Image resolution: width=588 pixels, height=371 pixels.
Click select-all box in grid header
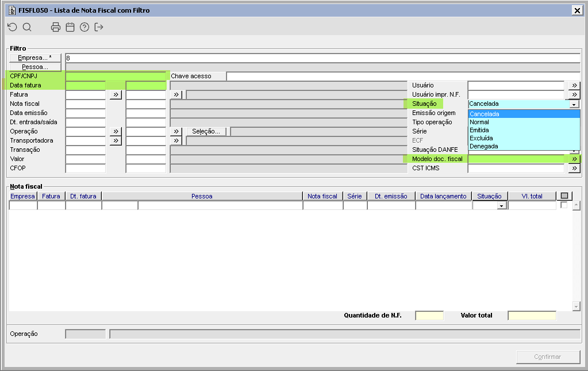coord(564,196)
